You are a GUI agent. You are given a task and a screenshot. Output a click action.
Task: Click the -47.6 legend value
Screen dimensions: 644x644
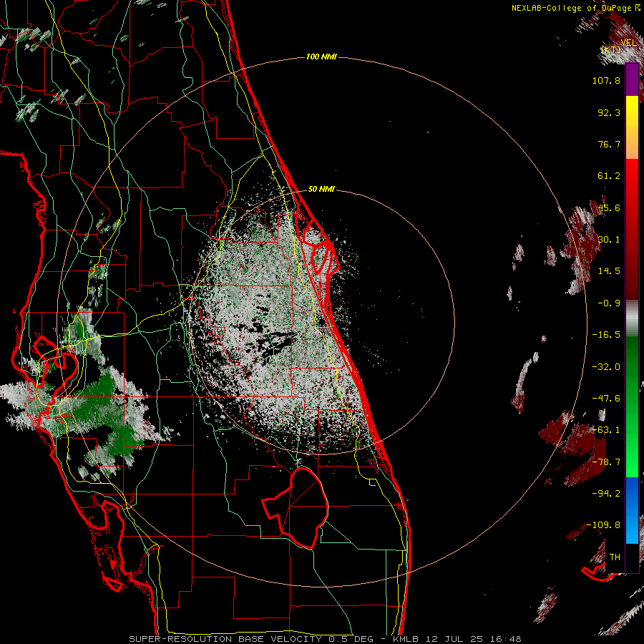pyautogui.click(x=606, y=399)
